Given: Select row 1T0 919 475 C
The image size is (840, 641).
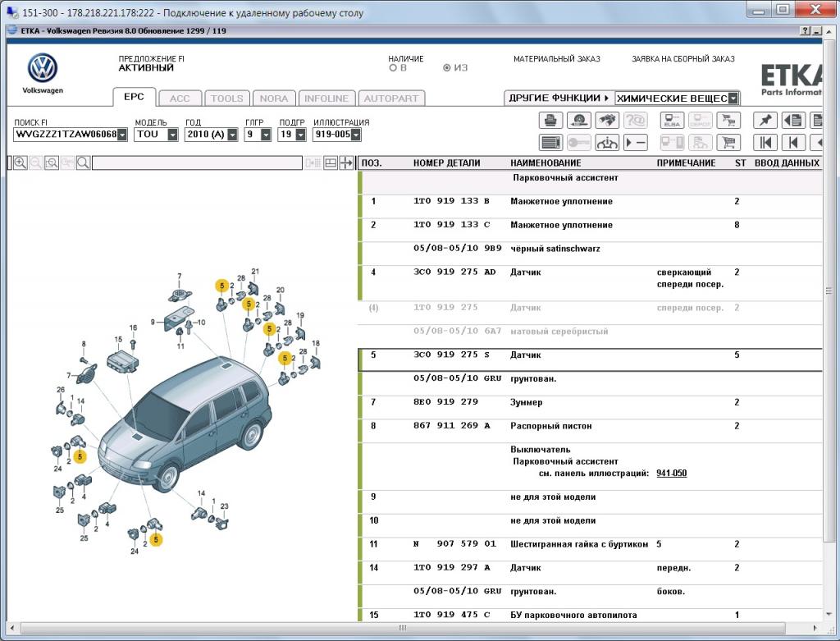Looking at the screenshot, I should point(591,616).
